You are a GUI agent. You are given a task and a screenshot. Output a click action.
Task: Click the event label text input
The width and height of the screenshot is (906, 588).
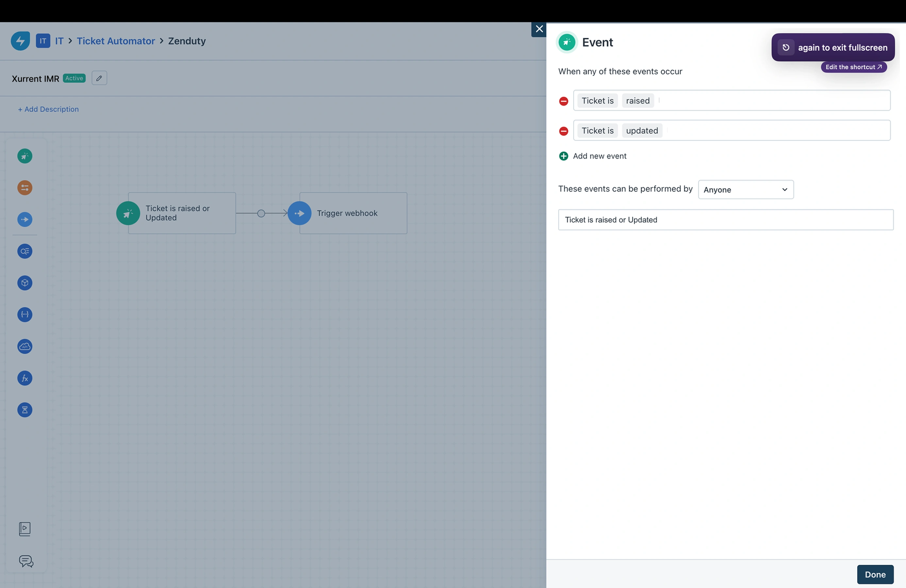coord(725,220)
